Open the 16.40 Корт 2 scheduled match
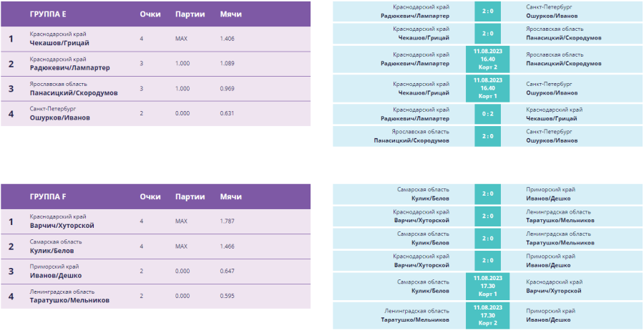 pos(488,59)
